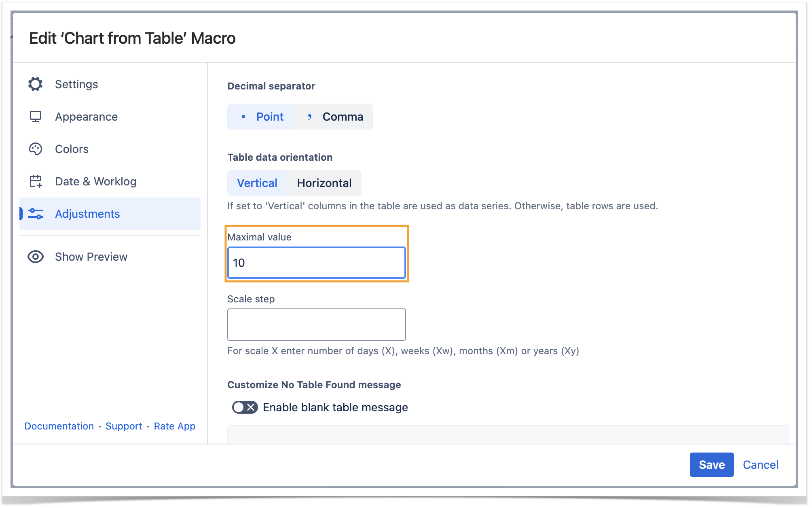The width and height of the screenshot is (812, 508).
Task: Click the Date & Worklog calendar icon
Action: coord(36,181)
